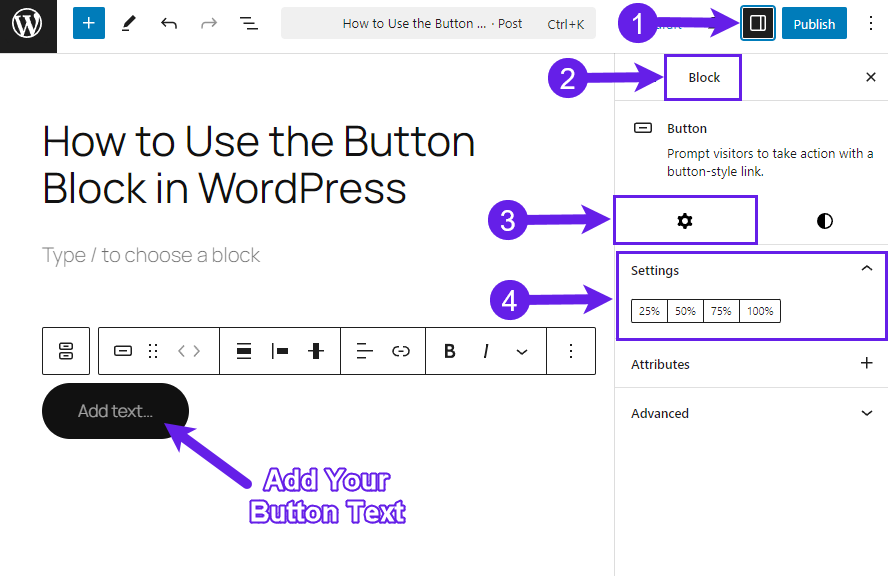Click the Publish button

click(x=814, y=24)
